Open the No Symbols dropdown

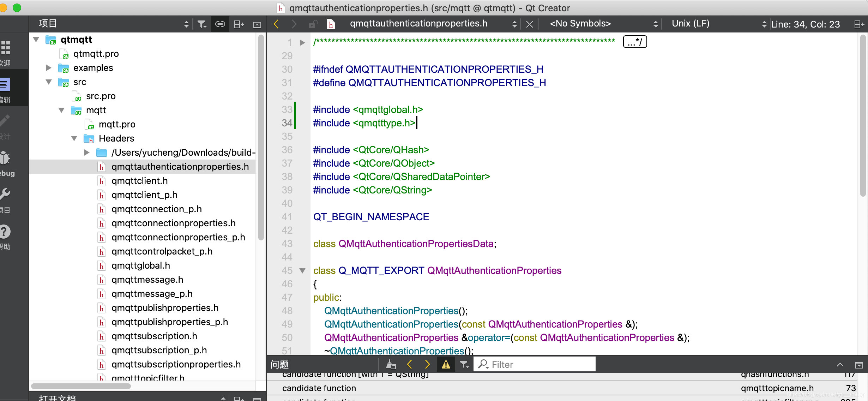(x=603, y=24)
